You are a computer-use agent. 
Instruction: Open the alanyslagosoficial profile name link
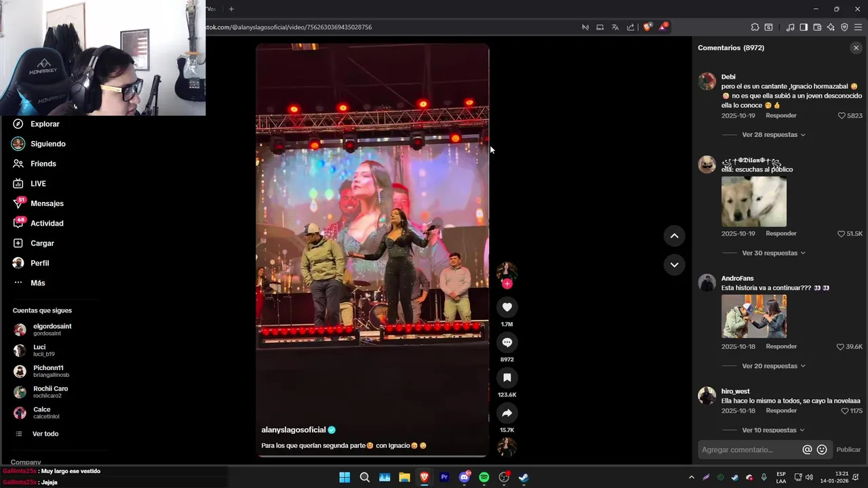[x=294, y=430]
